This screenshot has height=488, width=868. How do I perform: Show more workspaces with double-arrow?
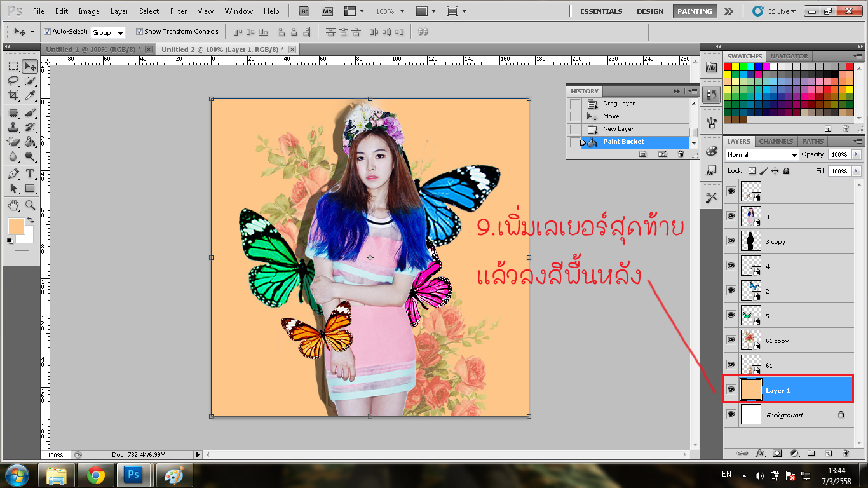pos(728,11)
